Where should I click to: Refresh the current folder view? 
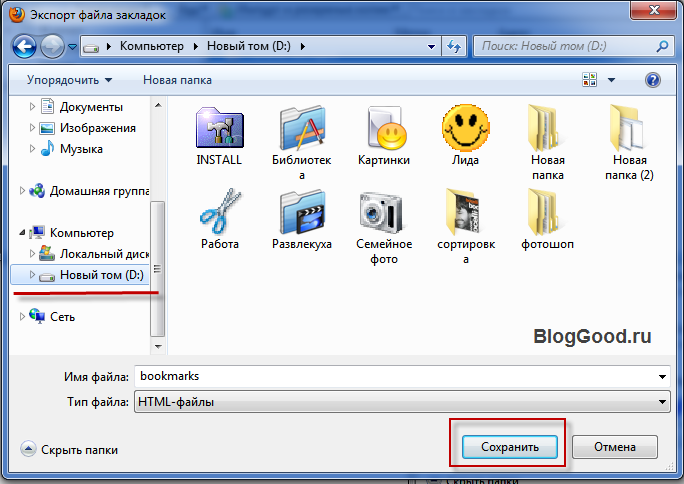coord(454,46)
